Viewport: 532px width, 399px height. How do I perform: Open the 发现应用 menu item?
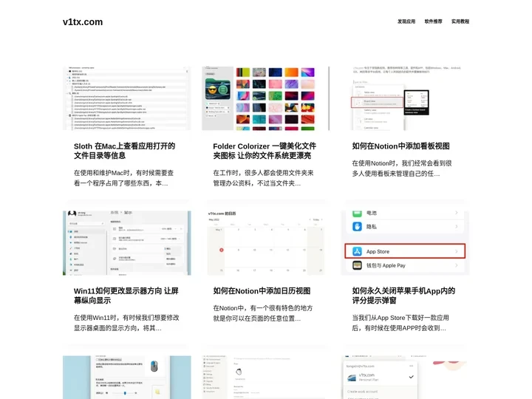coord(406,21)
